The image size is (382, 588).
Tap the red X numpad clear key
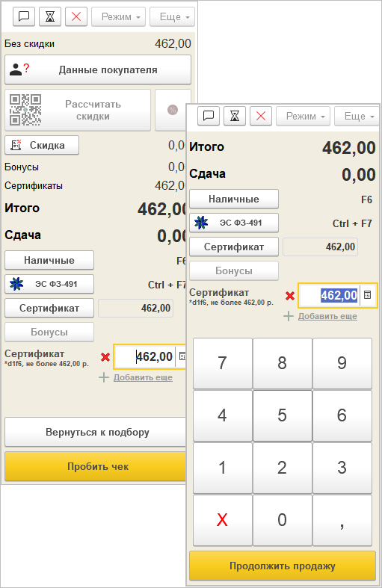pyautogui.click(x=223, y=520)
